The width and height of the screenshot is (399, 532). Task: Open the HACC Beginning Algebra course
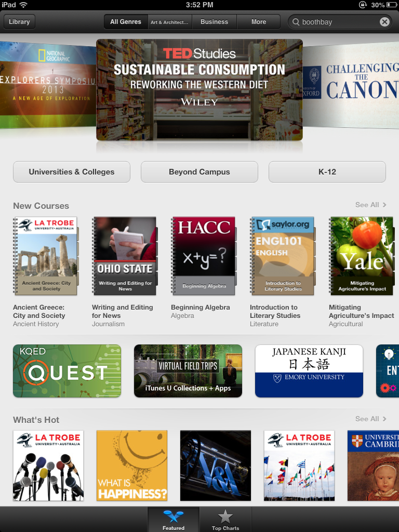coord(204,256)
